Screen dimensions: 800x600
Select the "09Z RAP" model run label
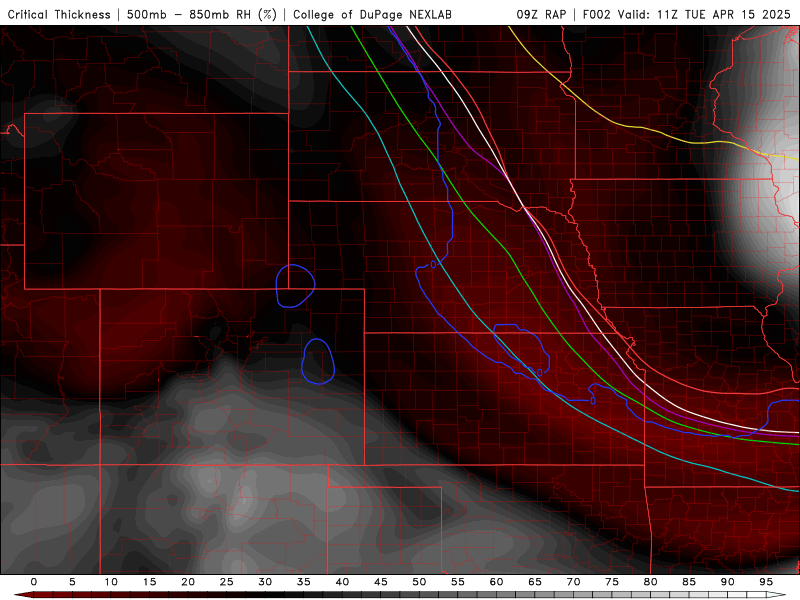point(541,14)
